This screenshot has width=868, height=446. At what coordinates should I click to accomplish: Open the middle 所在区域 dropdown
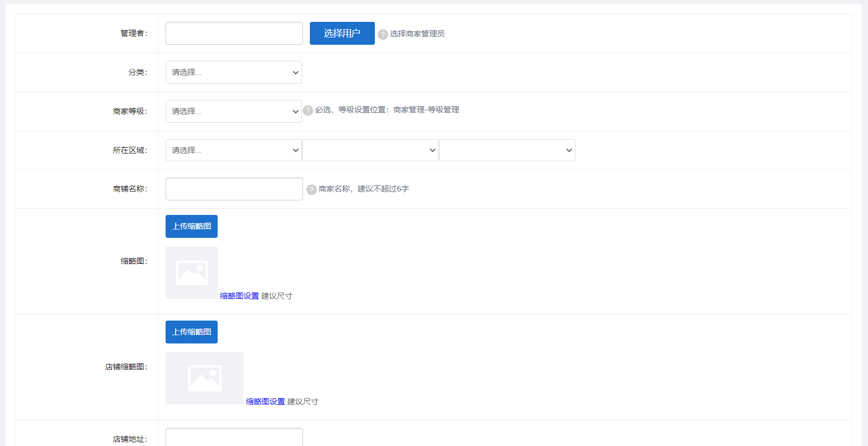[370, 150]
